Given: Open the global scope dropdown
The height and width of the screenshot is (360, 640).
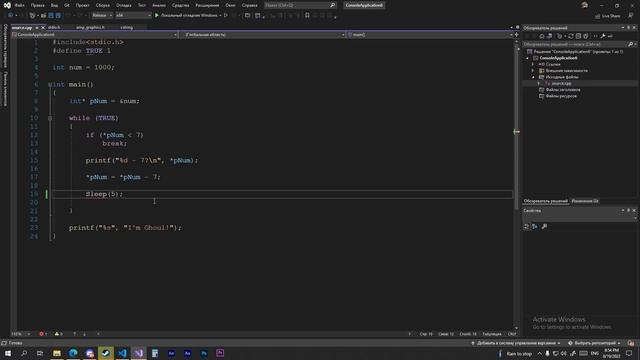Looking at the screenshot, I should coord(263,35).
